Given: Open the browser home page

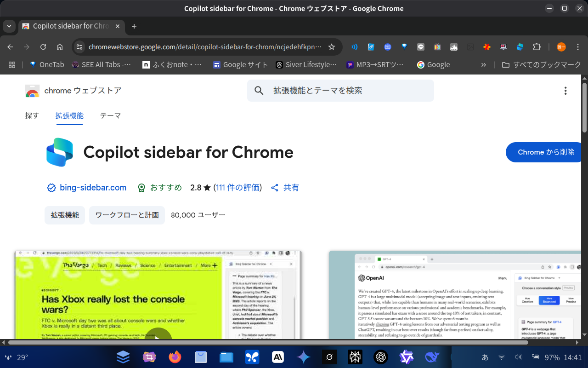Looking at the screenshot, I should tap(60, 47).
